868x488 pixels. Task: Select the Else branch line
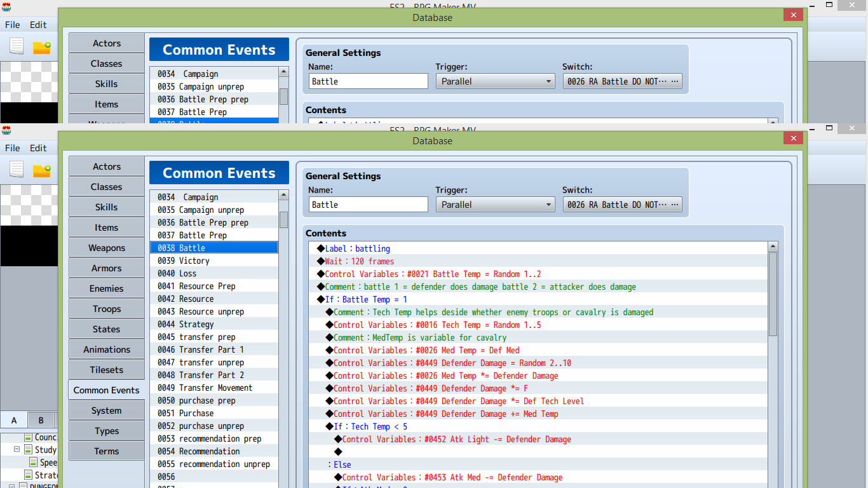click(538, 464)
